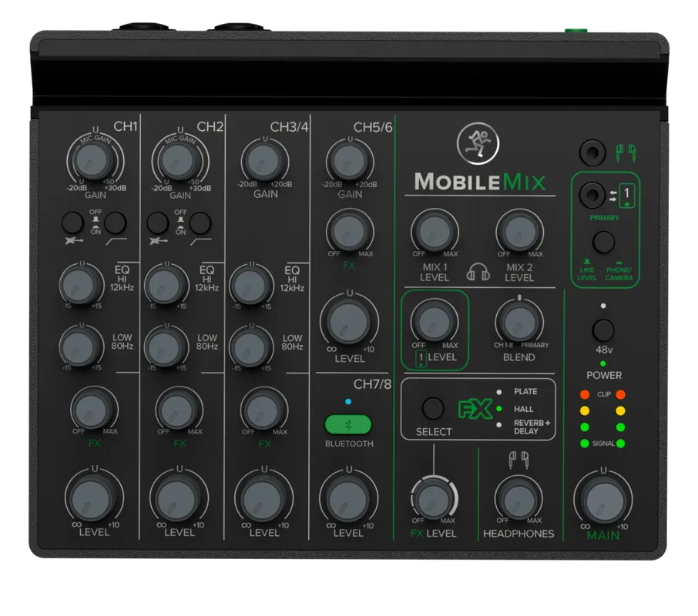Click the CH1 FX send knob
The height and width of the screenshot is (616, 698).
point(92,410)
